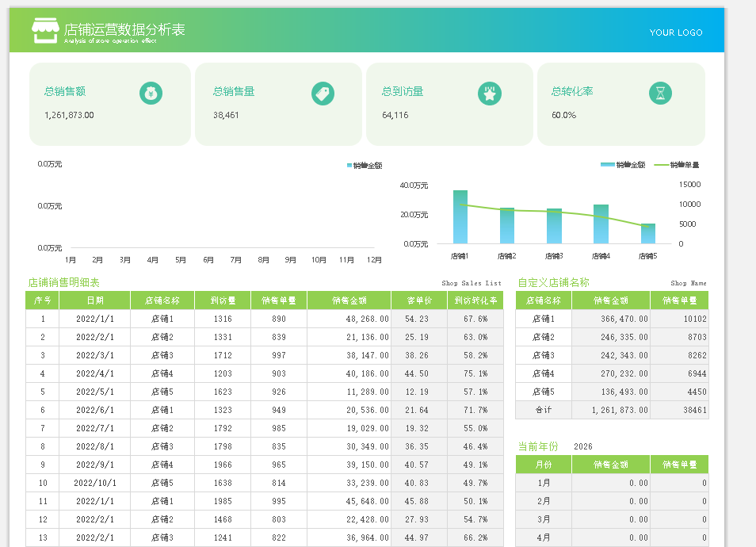Select the money bag icon on 总销售额 card

point(151,94)
